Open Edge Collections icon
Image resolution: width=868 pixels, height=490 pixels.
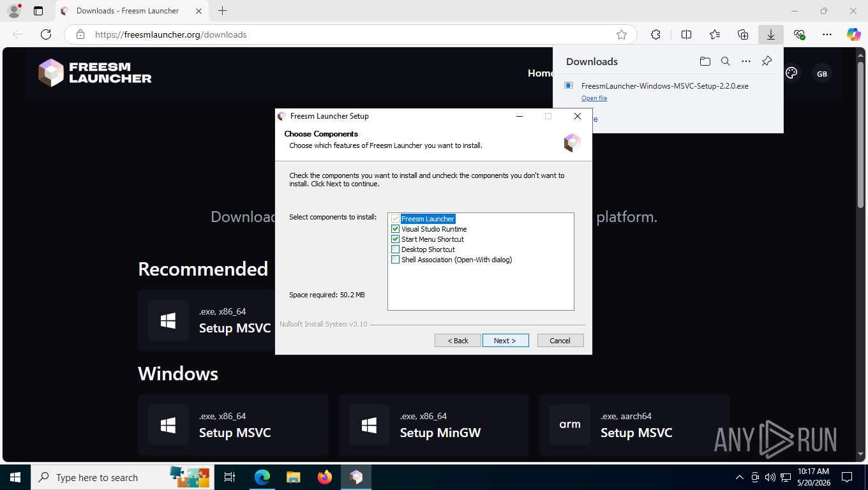tap(743, 34)
